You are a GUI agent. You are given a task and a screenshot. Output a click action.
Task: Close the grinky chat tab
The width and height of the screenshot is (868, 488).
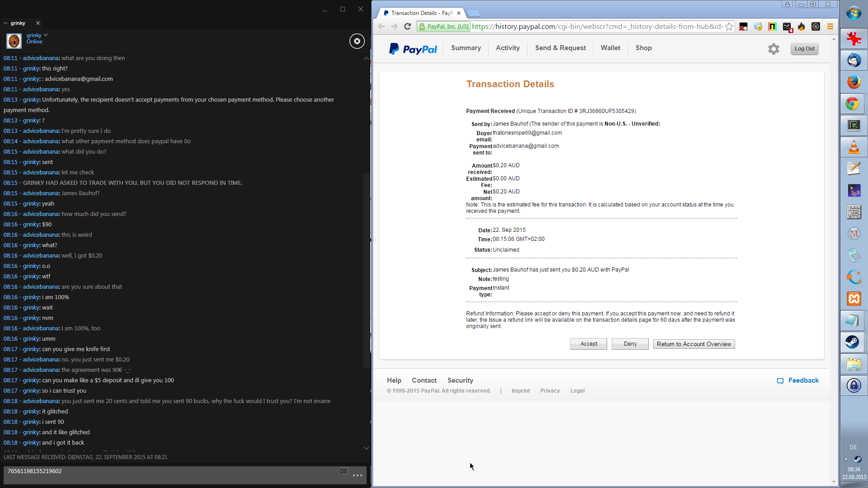tap(38, 23)
